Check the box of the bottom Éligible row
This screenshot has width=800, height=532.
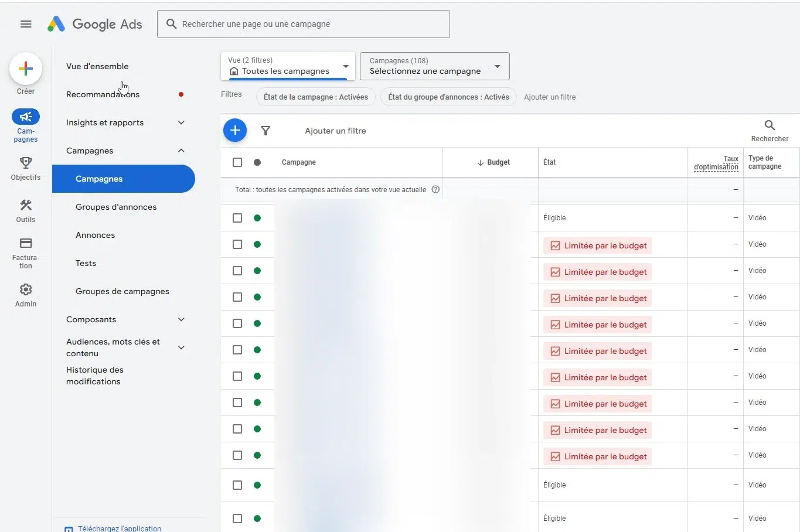pos(237,519)
